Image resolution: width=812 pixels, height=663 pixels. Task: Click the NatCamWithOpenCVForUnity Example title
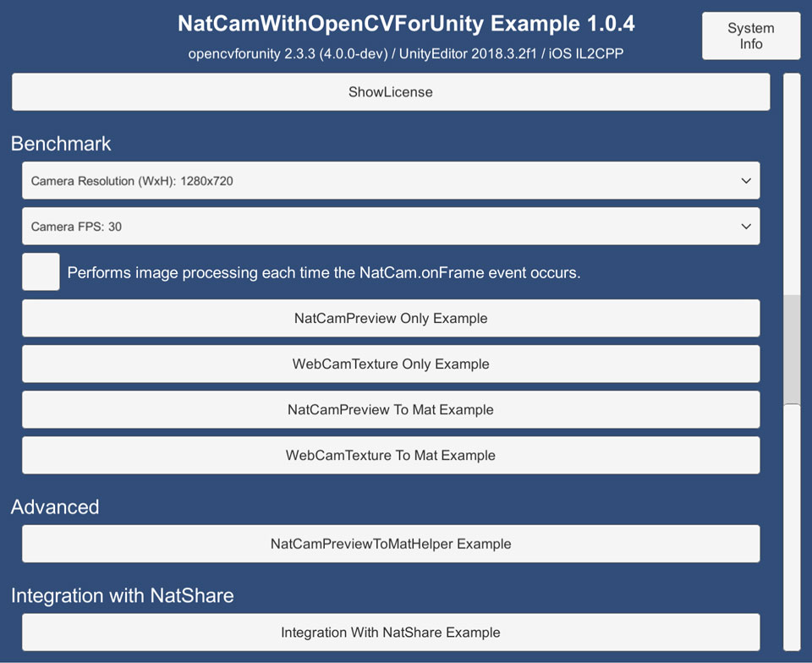(x=406, y=24)
